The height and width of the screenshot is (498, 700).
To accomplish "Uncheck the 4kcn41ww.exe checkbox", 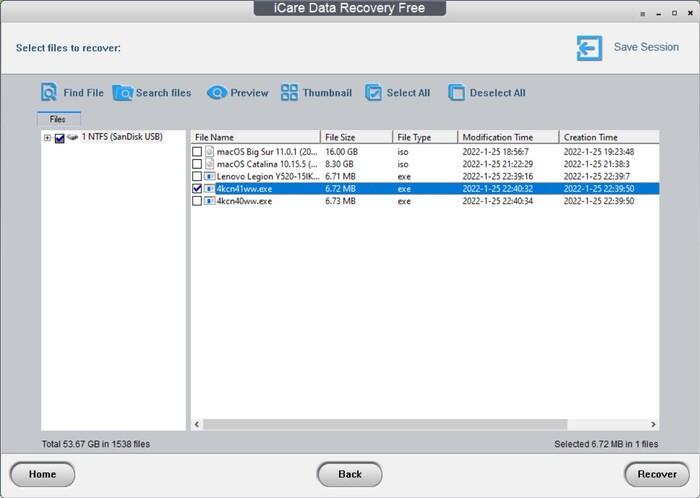I will click(197, 189).
